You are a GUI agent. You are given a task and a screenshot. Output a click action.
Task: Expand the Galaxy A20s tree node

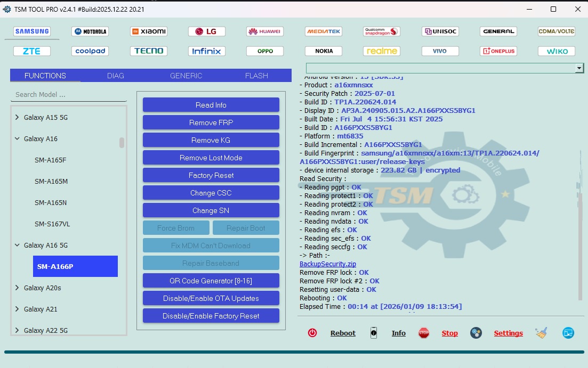click(x=17, y=288)
